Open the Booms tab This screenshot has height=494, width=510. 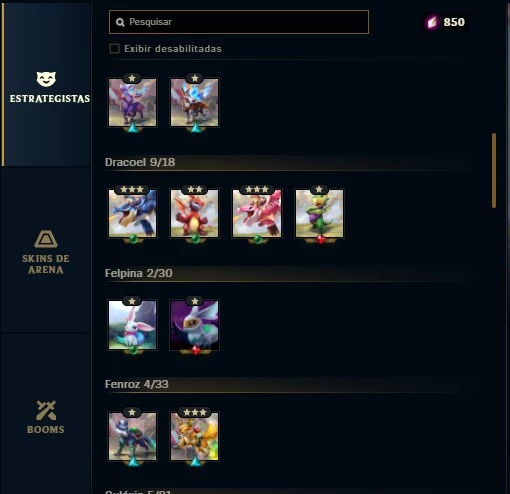46,417
